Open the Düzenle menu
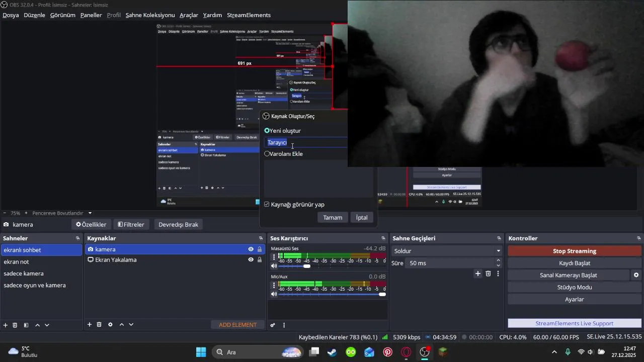Image resolution: width=644 pixels, height=362 pixels. click(34, 15)
